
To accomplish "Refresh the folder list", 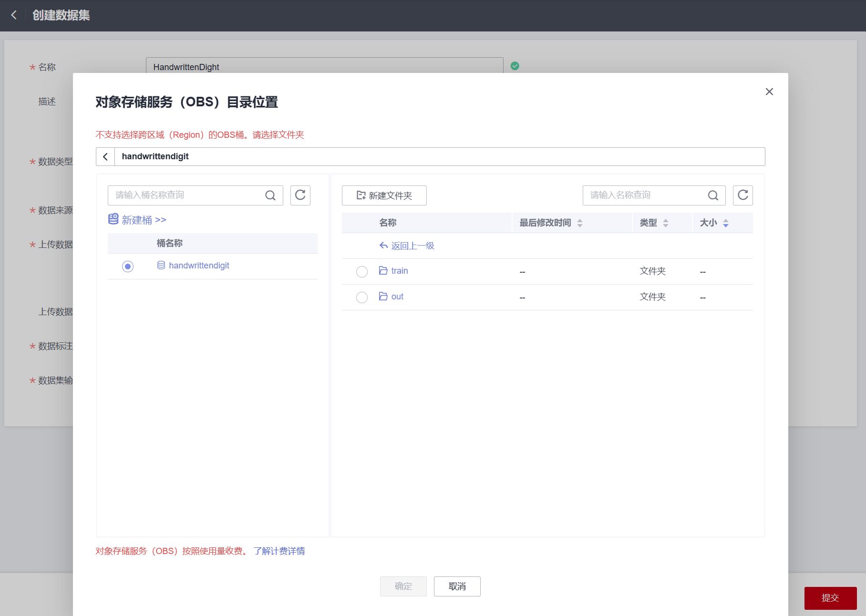I will click(x=743, y=195).
